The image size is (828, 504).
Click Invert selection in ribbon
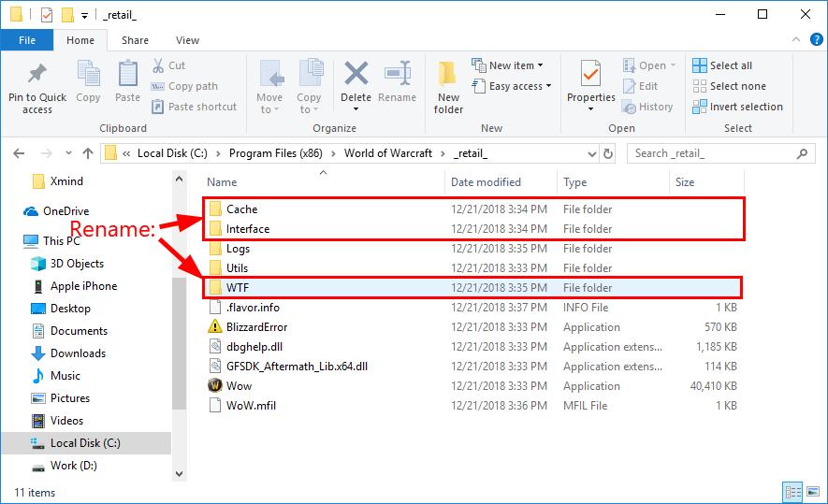click(x=737, y=107)
